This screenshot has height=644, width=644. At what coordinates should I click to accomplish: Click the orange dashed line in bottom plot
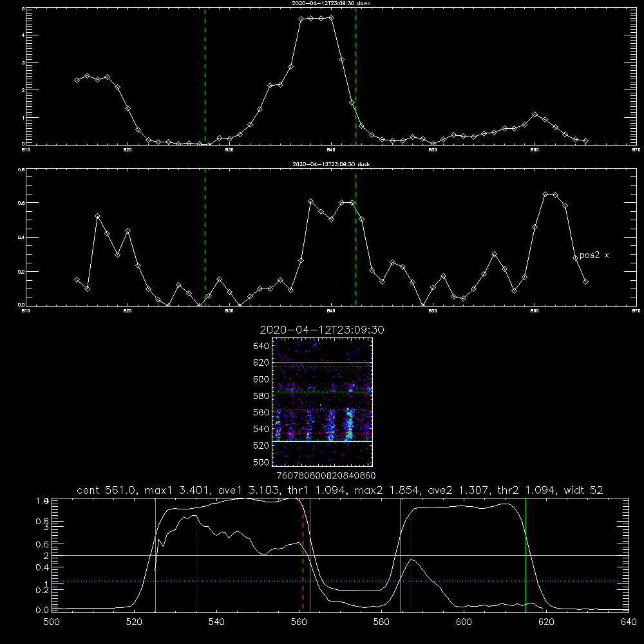tap(303, 554)
